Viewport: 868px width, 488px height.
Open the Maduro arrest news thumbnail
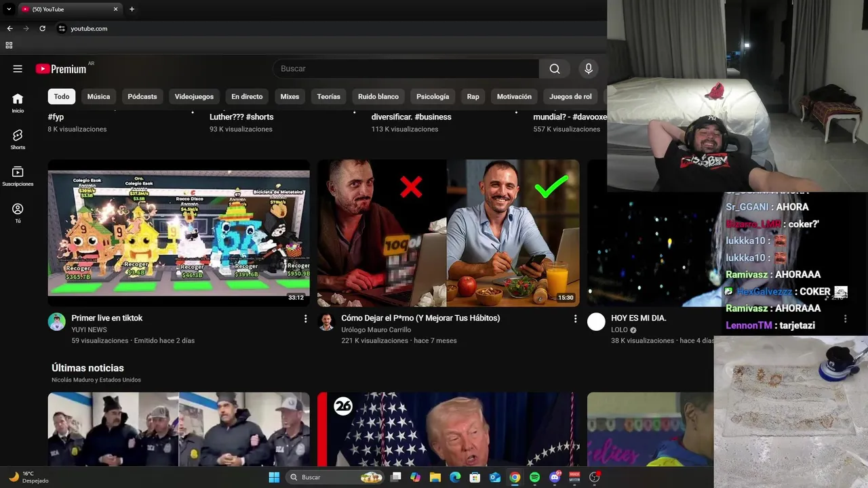[x=179, y=429]
